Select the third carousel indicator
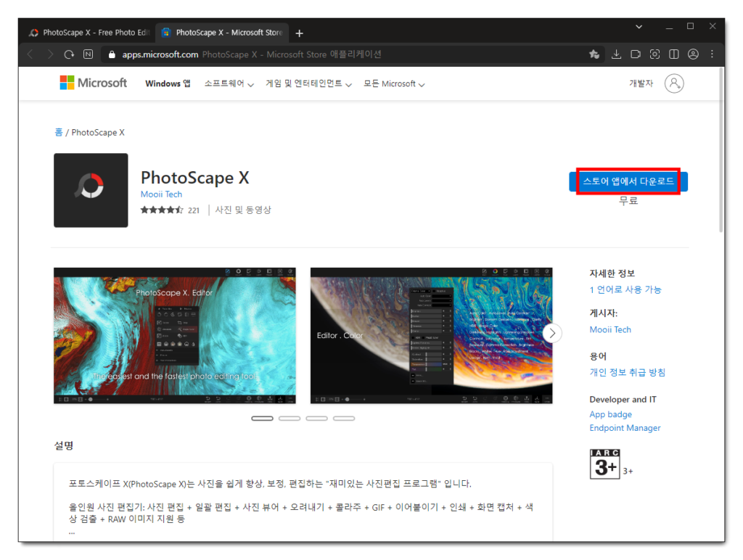This screenshot has width=743, height=560. tap(316, 419)
